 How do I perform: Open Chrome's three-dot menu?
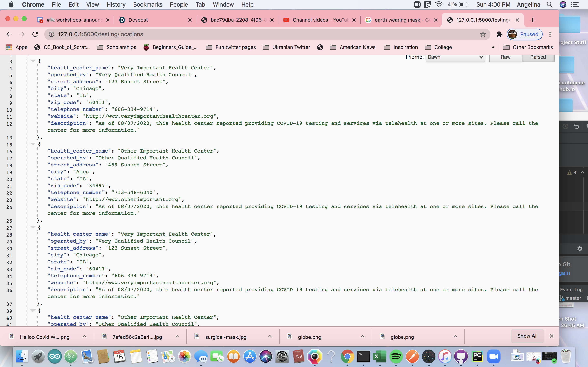point(550,34)
